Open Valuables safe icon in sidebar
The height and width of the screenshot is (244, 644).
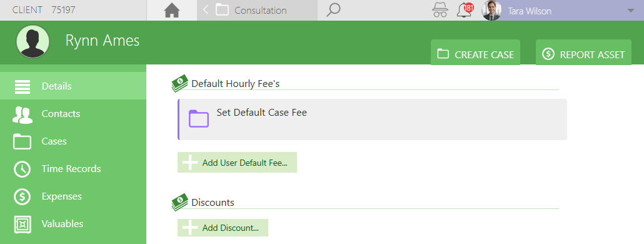pos(22,224)
